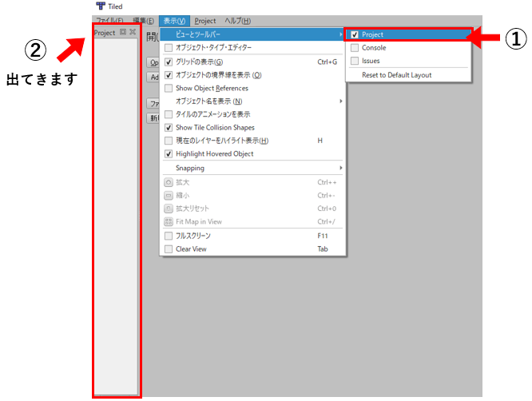Click the Tiled application logo icon

(101, 6)
